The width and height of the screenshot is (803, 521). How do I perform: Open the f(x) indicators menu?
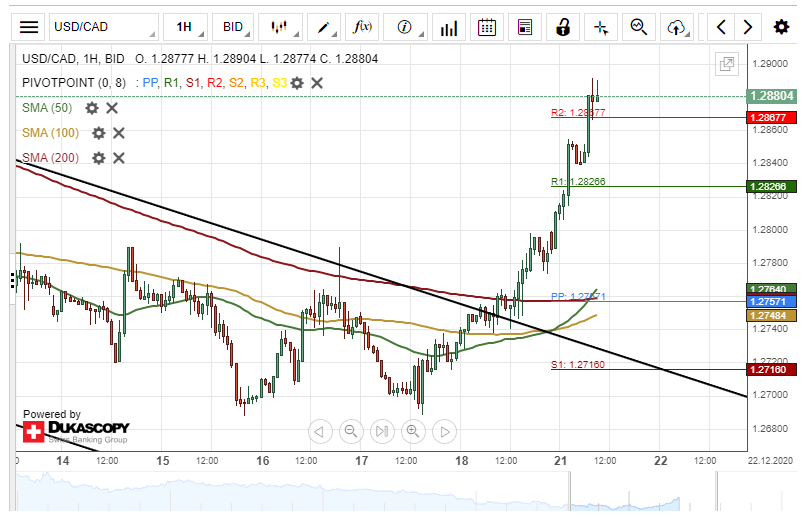point(362,27)
